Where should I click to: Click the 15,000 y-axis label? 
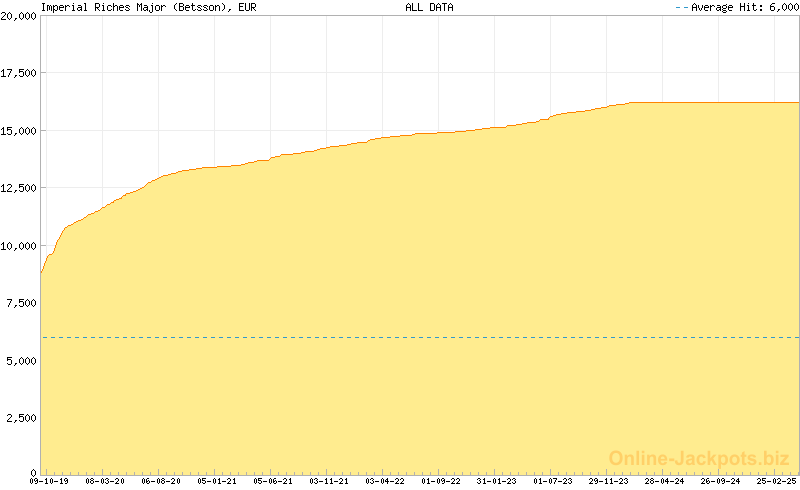[x=18, y=131]
